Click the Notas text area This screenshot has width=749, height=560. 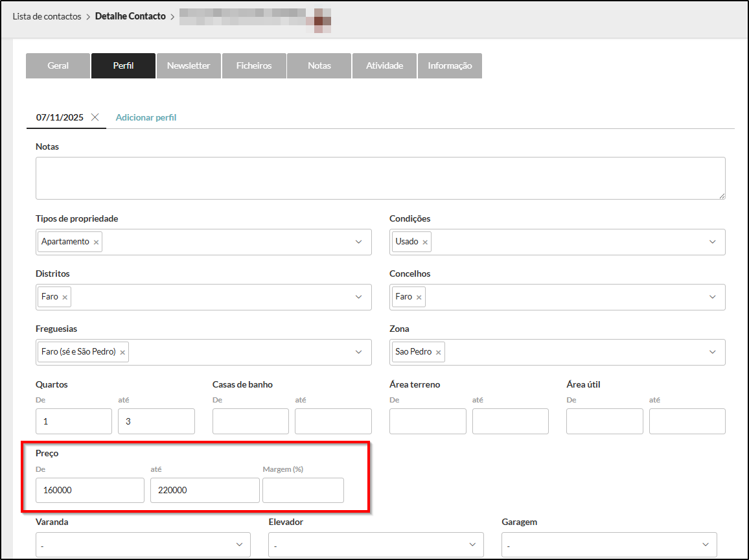pos(380,178)
